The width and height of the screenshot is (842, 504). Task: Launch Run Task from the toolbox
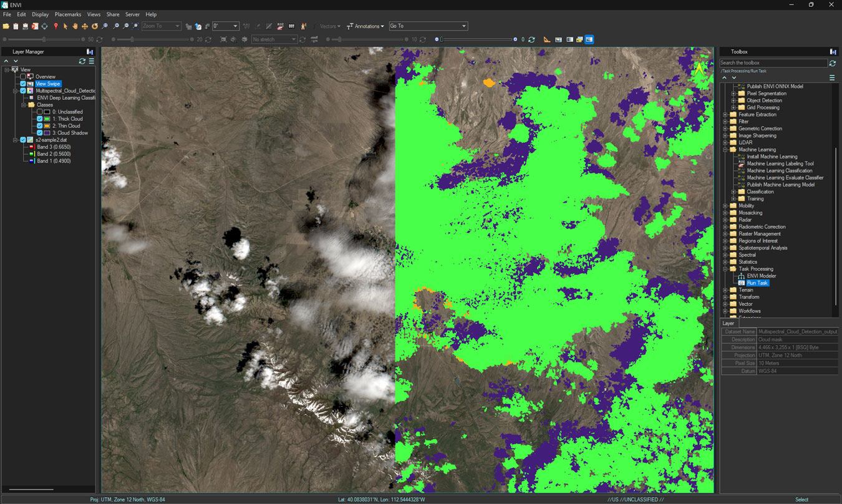coord(757,283)
